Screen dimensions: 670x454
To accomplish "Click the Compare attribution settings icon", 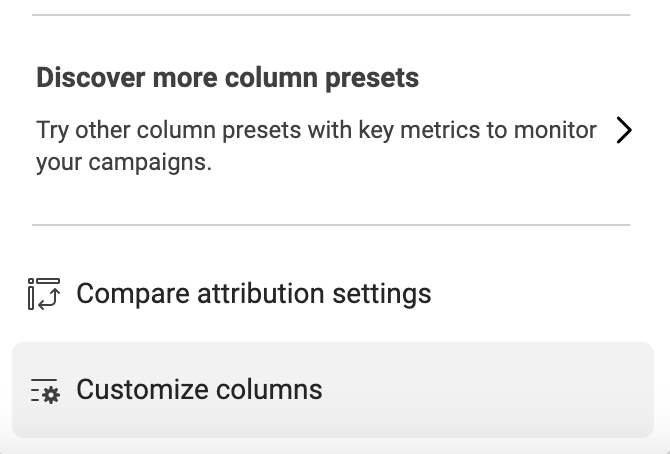I will (x=44, y=294).
